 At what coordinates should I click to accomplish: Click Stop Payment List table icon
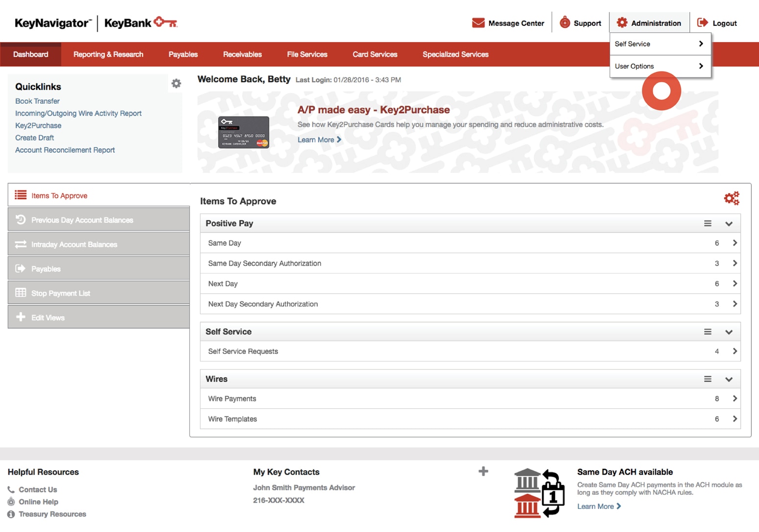tap(21, 293)
